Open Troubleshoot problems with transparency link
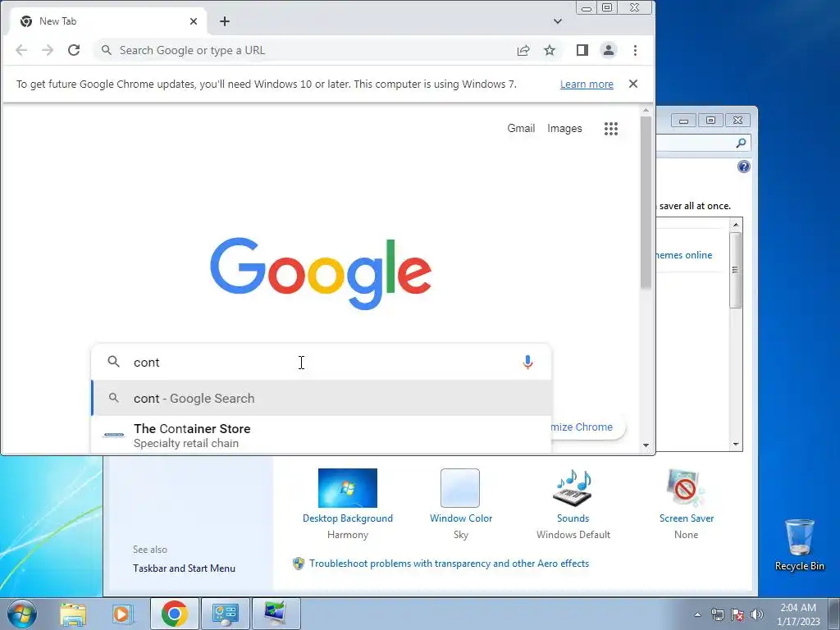This screenshot has height=630, width=840. (449, 563)
